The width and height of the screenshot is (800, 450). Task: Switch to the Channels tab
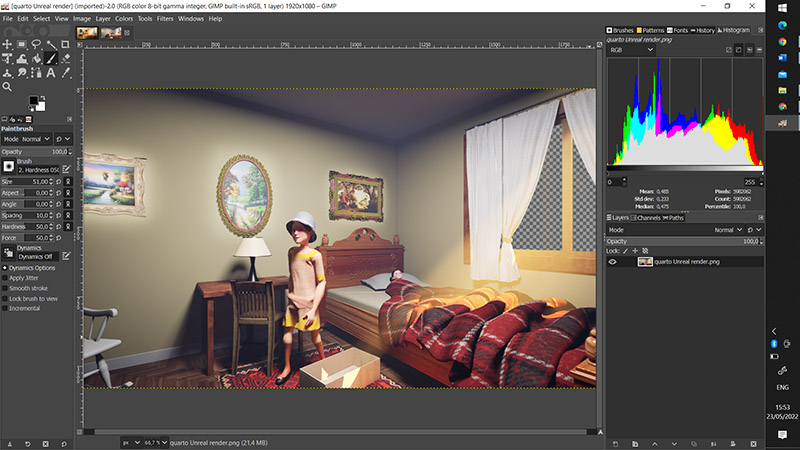(647, 217)
